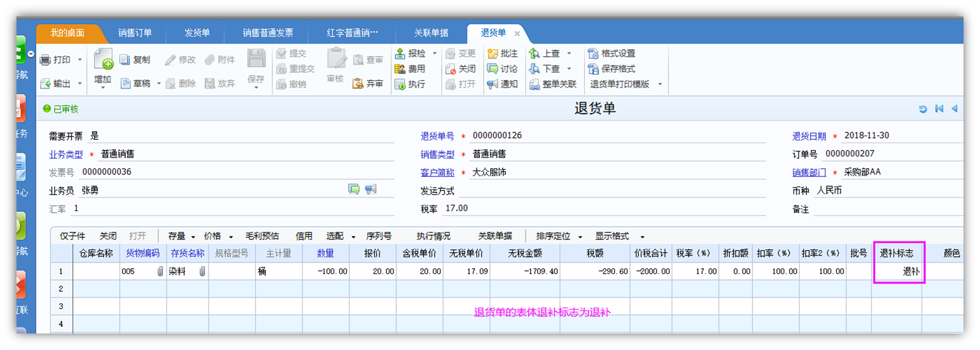Click the 放弃 discard icon

(210, 84)
